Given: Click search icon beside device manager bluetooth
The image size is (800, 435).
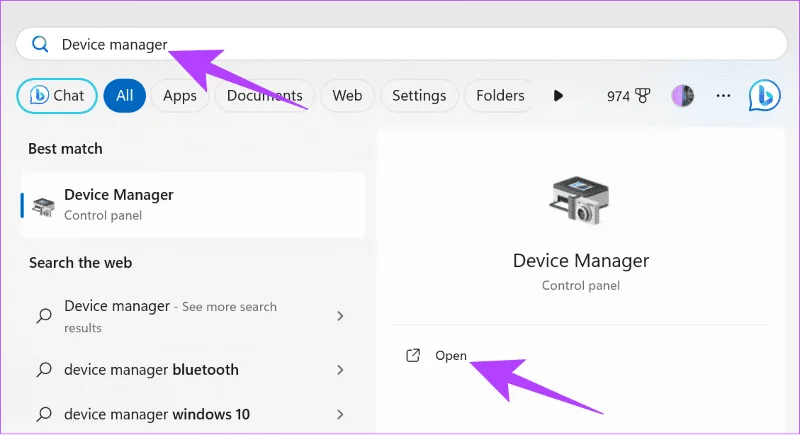Looking at the screenshot, I should [x=44, y=370].
